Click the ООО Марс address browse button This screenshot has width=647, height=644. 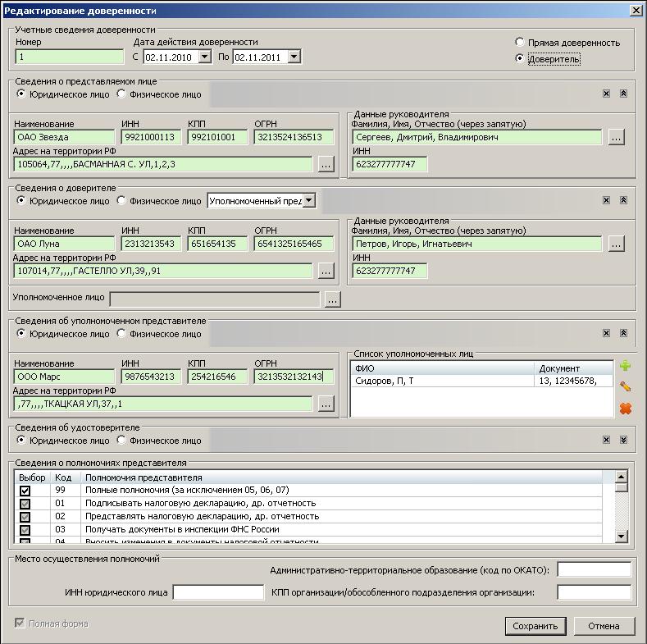point(326,404)
